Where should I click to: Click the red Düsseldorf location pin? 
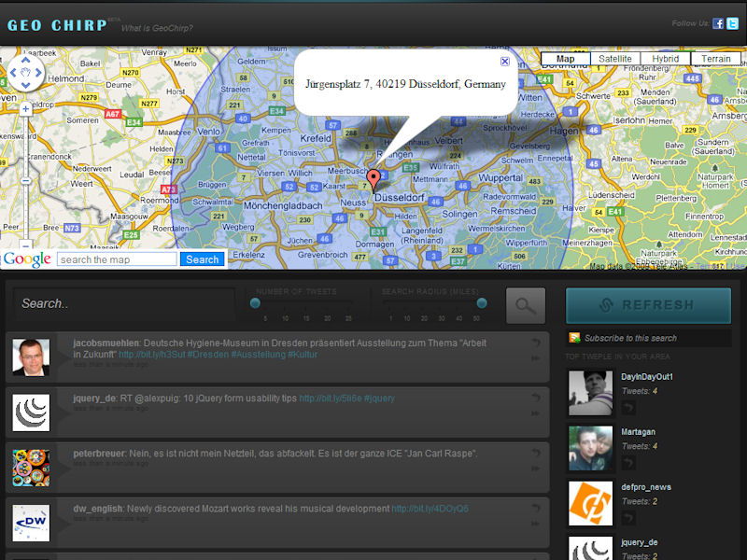(373, 180)
